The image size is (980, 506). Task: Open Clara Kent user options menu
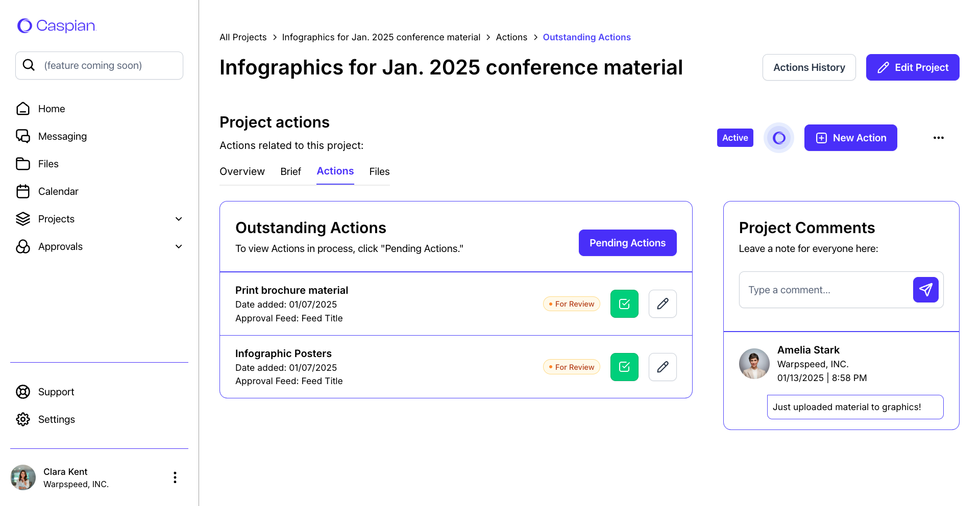click(175, 477)
